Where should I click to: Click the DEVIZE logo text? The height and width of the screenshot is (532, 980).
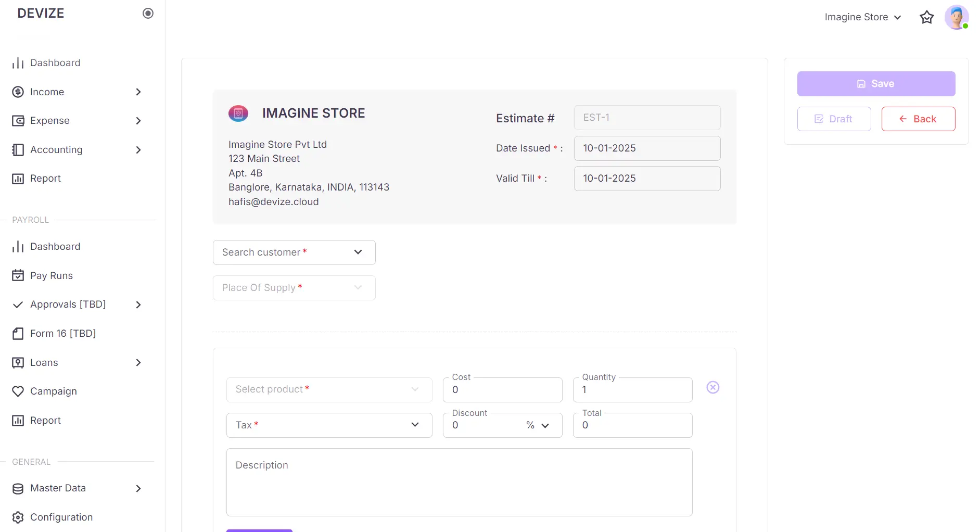click(x=41, y=14)
